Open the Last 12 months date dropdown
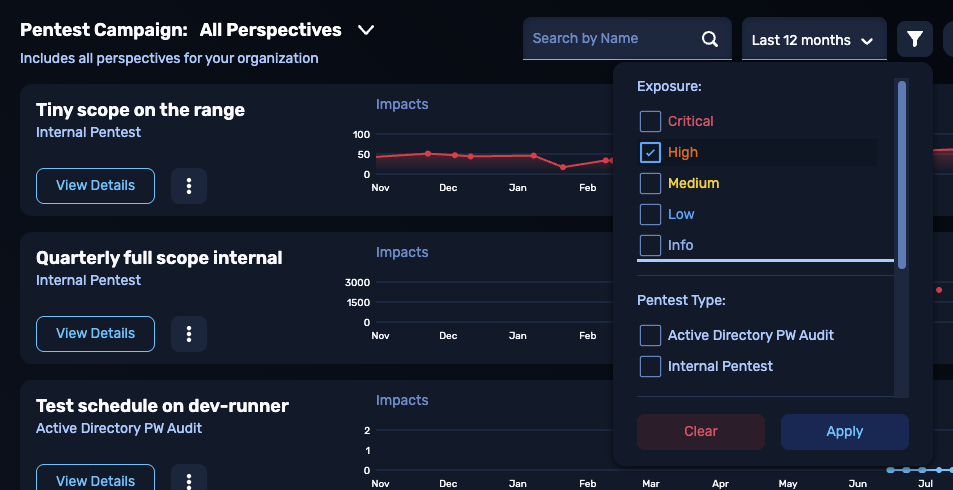 [x=812, y=40]
